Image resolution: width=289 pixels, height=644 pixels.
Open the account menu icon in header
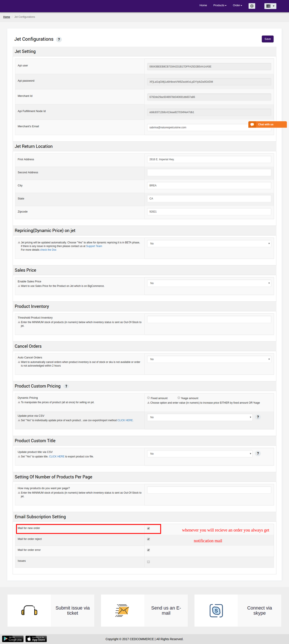pos(270,6)
